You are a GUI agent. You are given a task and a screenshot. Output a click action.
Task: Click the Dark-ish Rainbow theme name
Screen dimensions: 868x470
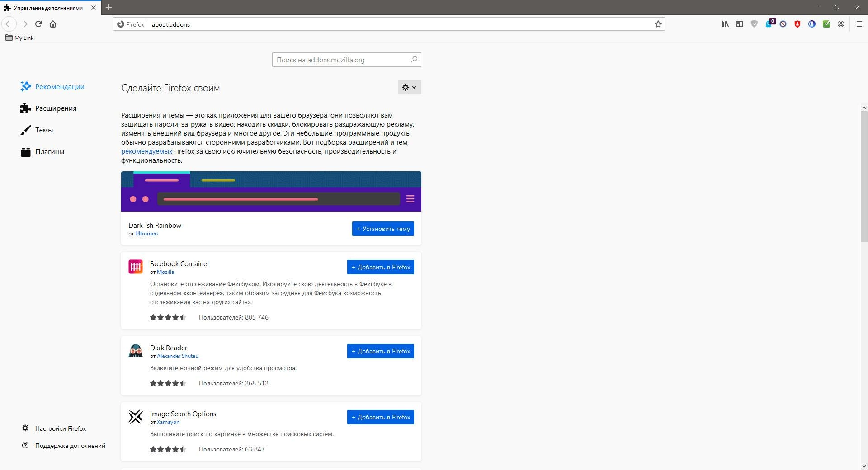click(x=155, y=226)
